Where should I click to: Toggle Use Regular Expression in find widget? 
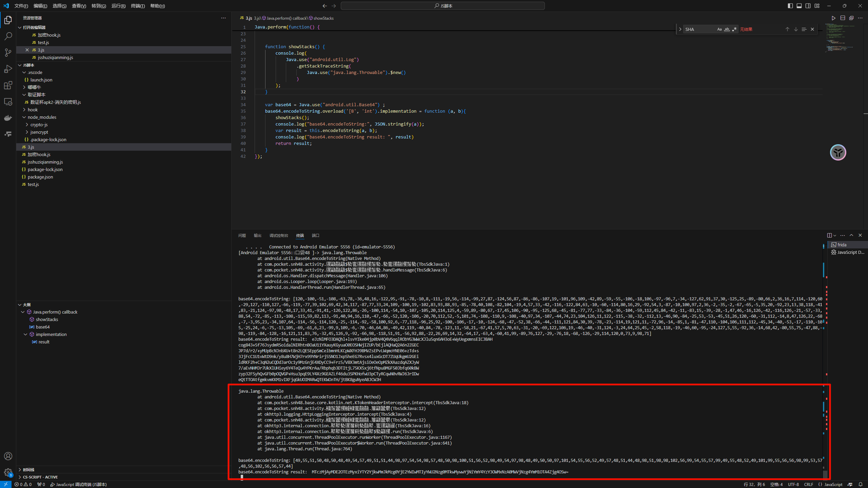pos(734,29)
